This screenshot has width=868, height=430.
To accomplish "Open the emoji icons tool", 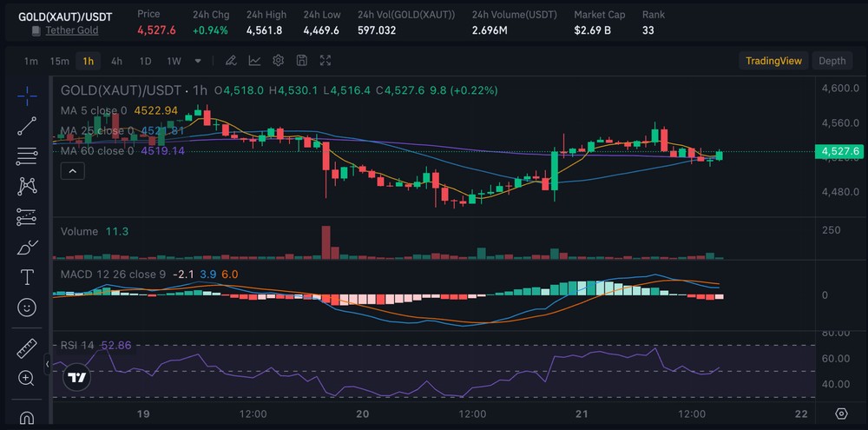I will point(27,308).
